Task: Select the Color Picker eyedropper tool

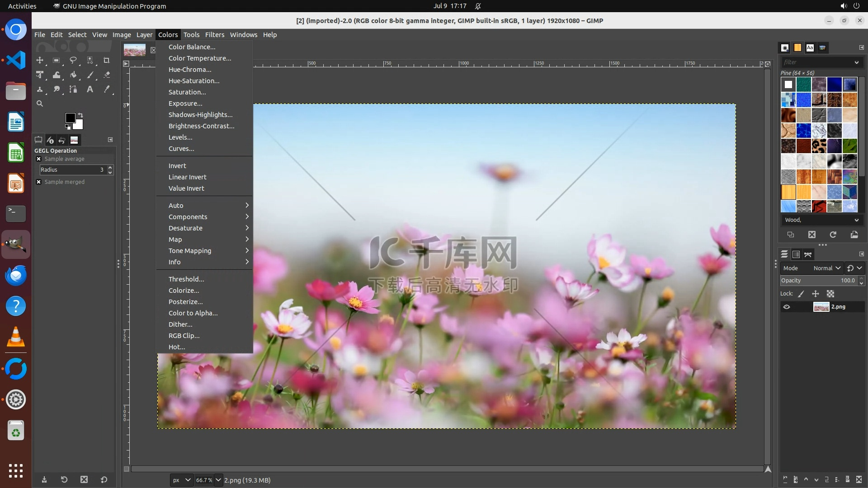Action: pyautogui.click(x=107, y=89)
